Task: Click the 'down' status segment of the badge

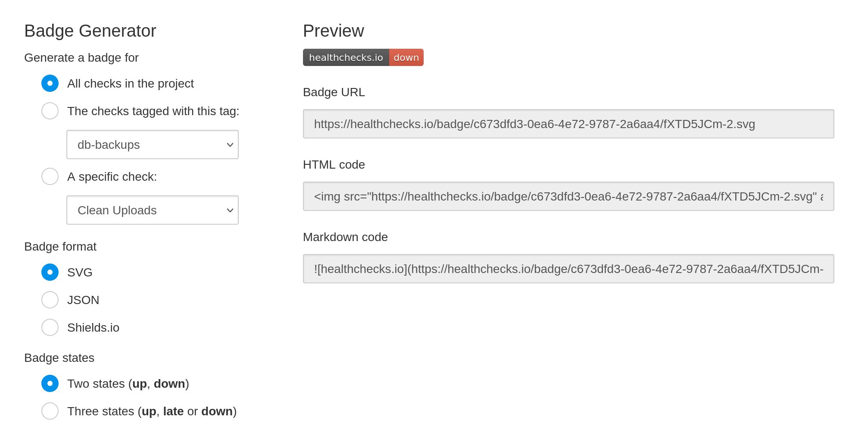Action: pos(406,57)
